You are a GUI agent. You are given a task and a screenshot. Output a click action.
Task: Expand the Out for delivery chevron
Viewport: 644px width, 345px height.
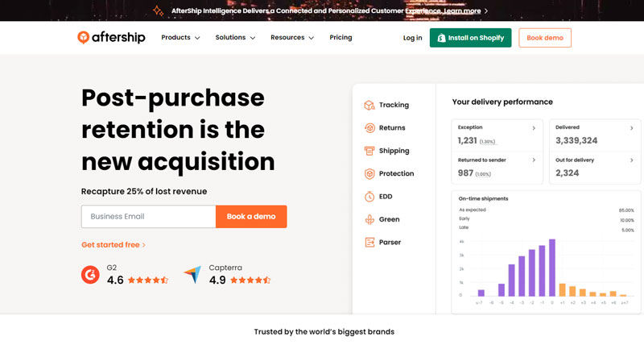pos(631,160)
